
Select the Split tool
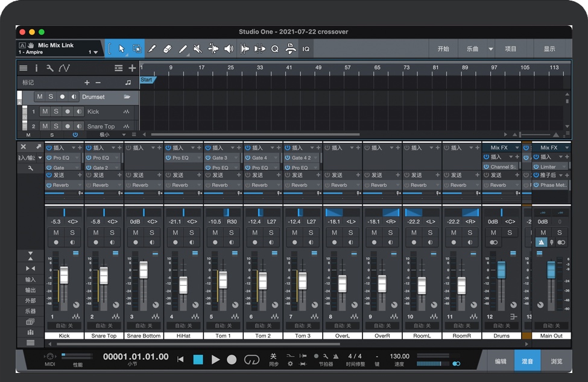click(x=151, y=49)
